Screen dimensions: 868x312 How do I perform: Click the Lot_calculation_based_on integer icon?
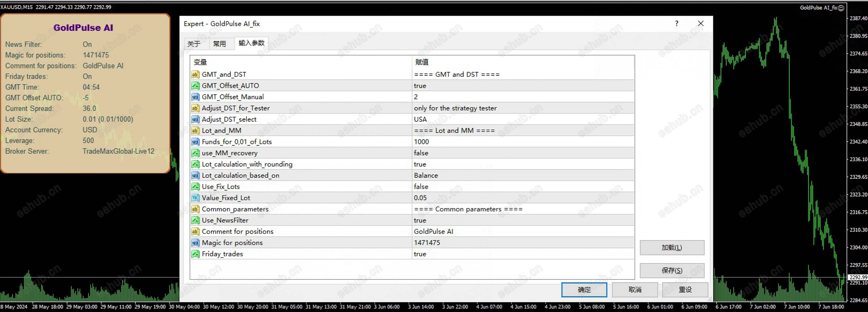(x=195, y=176)
